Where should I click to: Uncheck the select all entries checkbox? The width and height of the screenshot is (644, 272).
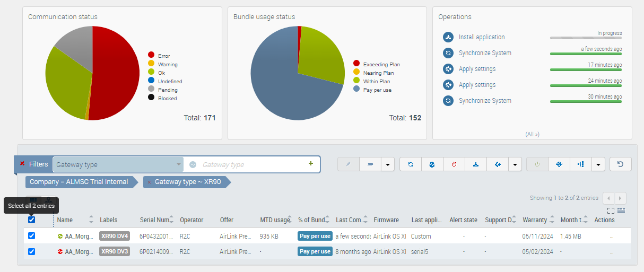point(32,220)
